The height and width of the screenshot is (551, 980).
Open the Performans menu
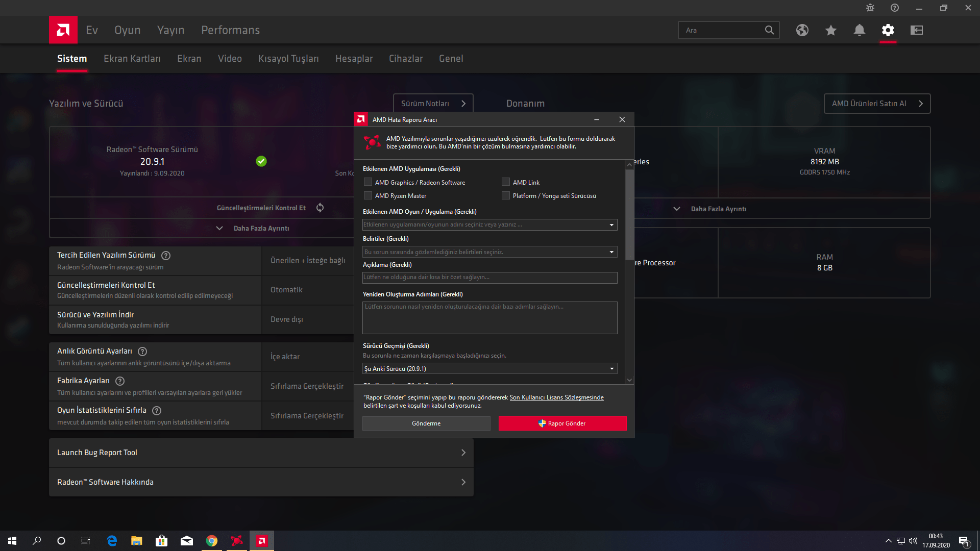pos(230,30)
